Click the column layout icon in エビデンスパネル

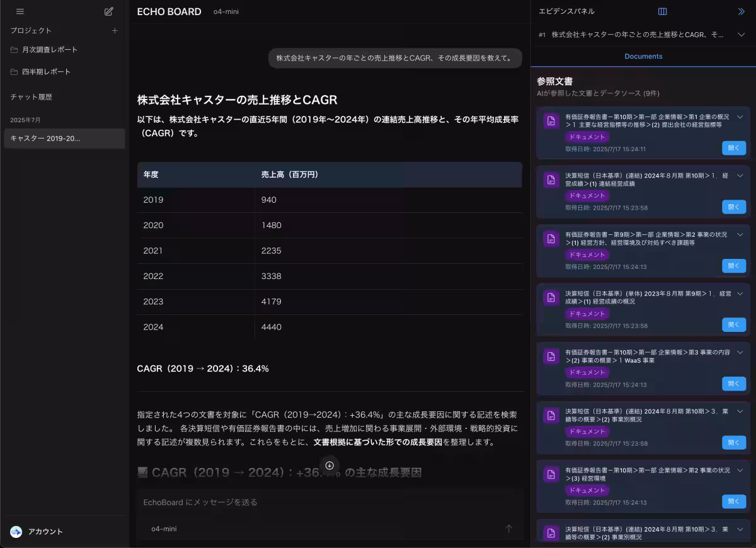(661, 11)
